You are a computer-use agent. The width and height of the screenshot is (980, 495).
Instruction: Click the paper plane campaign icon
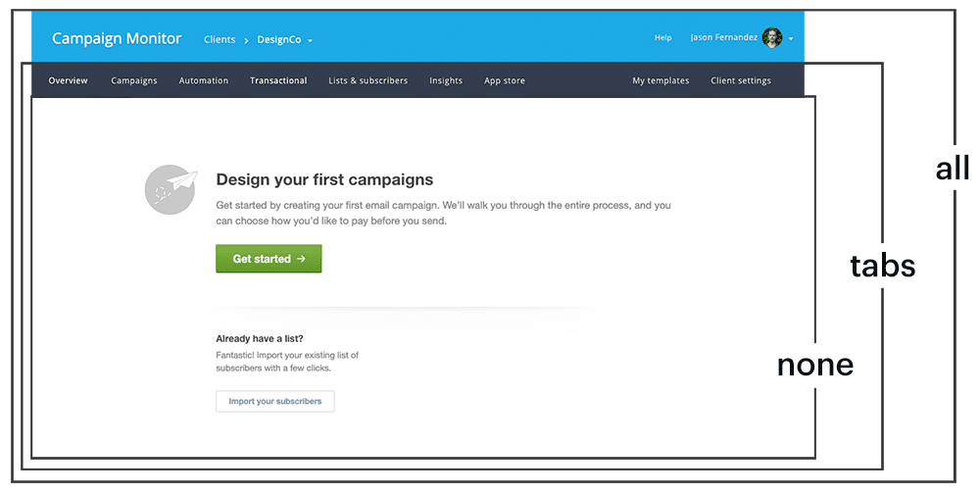pos(171,189)
